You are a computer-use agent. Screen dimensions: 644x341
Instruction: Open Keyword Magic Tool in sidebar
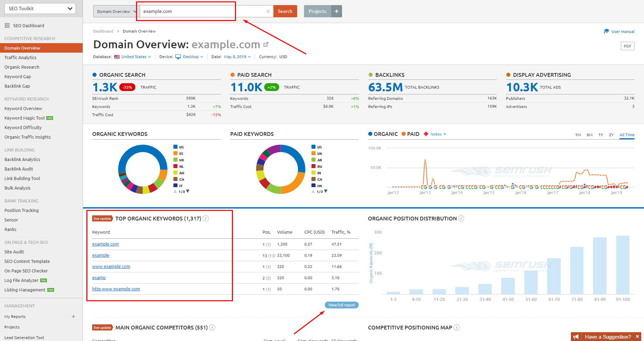[24, 118]
